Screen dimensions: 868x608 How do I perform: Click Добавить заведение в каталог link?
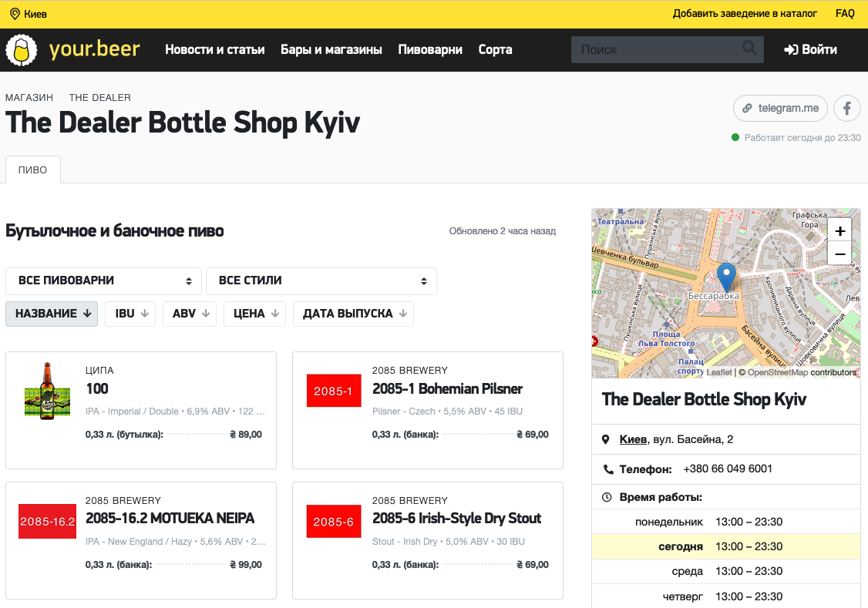coord(745,14)
